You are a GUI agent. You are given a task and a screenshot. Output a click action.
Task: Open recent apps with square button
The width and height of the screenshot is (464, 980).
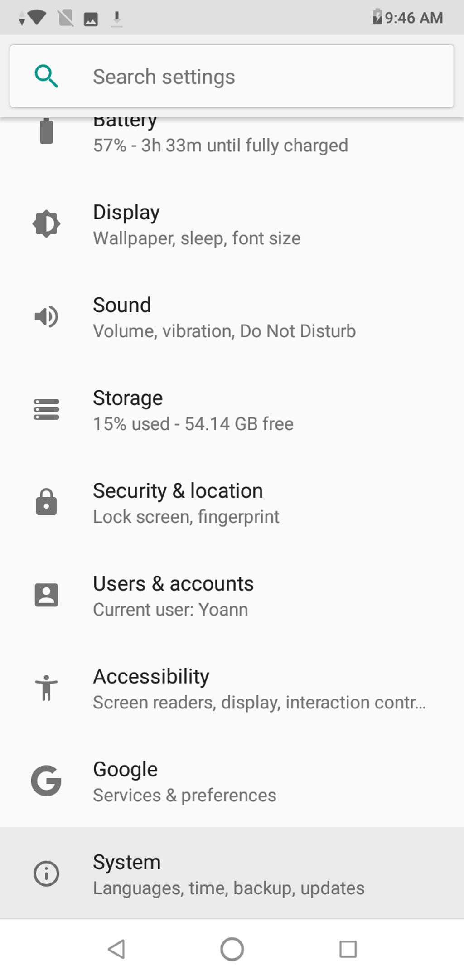[x=348, y=949]
